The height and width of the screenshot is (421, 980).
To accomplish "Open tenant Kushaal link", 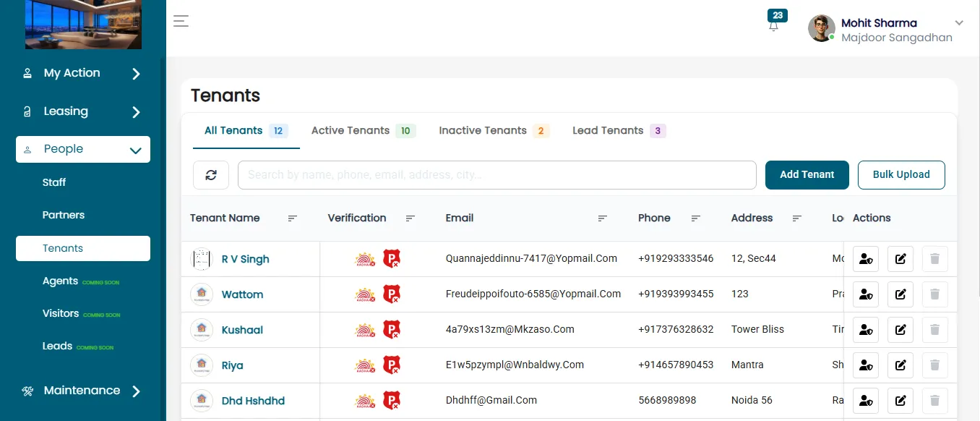I will pyautogui.click(x=242, y=330).
